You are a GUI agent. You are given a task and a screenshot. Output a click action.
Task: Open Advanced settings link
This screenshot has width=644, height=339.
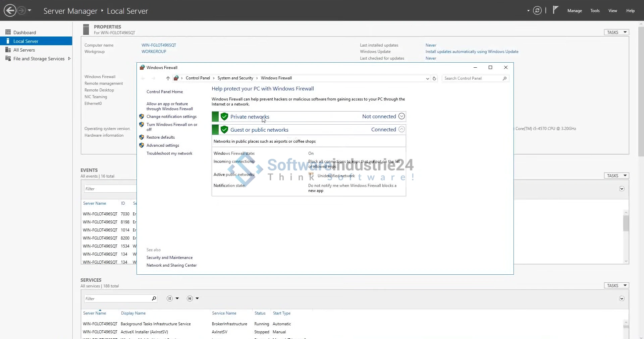tap(163, 145)
